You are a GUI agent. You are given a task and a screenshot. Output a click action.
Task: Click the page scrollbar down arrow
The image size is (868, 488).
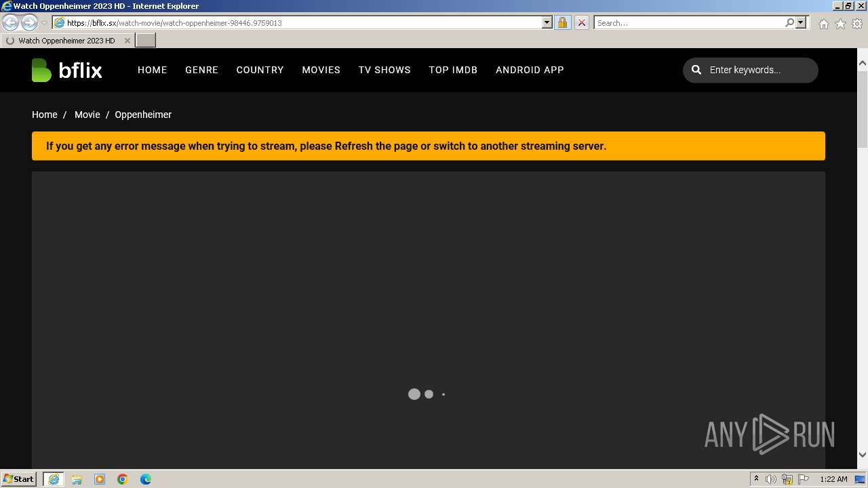[863, 455]
